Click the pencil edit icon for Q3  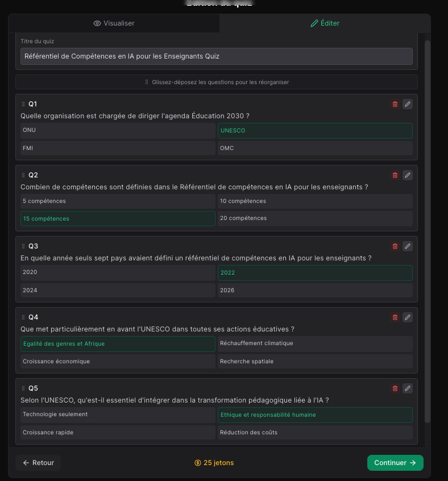[x=407, y=246]
